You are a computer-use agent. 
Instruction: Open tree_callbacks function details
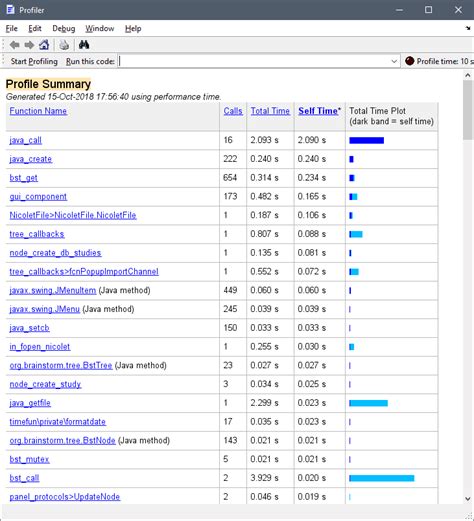click(37, 234)
